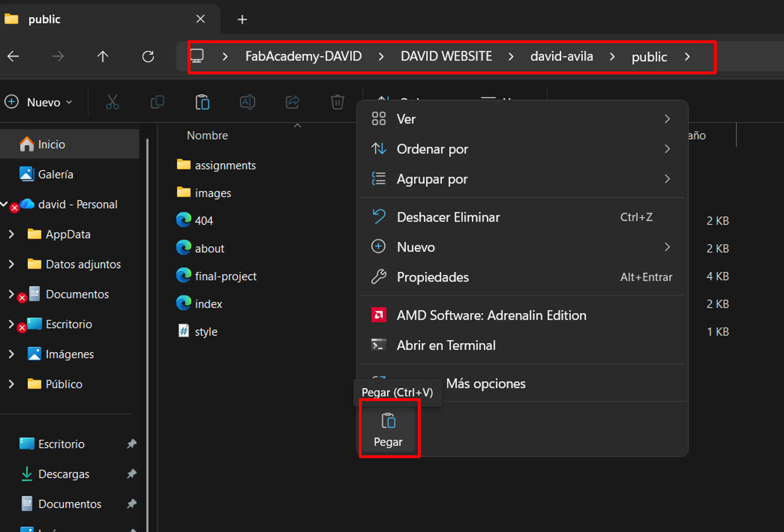784x532 pixels.
Task: Click the Paste clipboard icon in toolbar
Action: (202, 102)
